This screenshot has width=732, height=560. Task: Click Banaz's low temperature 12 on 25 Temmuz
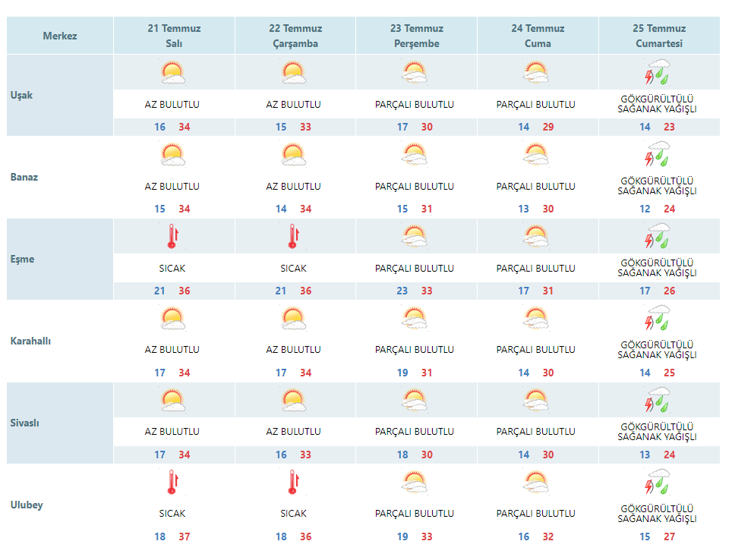(645, 209)
